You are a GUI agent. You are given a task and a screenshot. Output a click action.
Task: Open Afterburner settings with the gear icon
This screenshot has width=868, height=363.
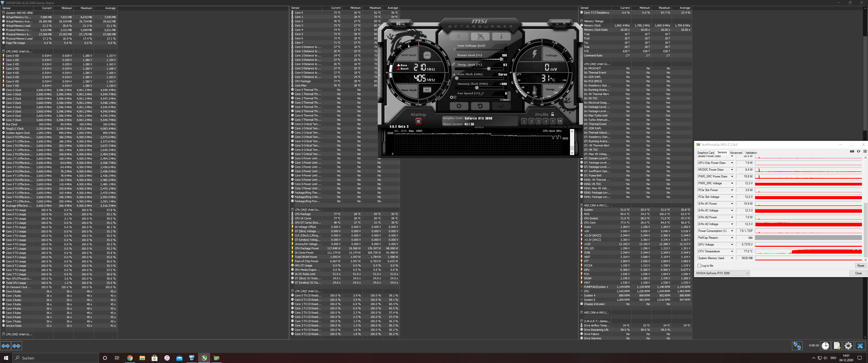pos(459,106)
